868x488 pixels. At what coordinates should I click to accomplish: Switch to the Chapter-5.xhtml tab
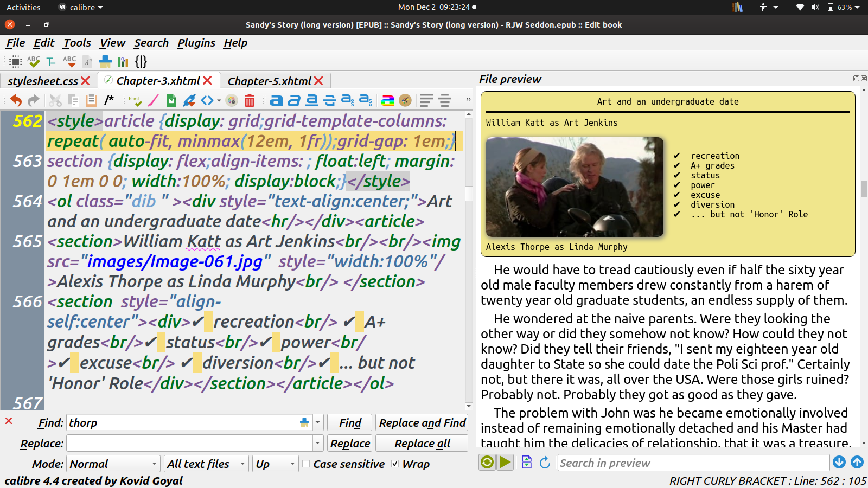click(269, 81)
